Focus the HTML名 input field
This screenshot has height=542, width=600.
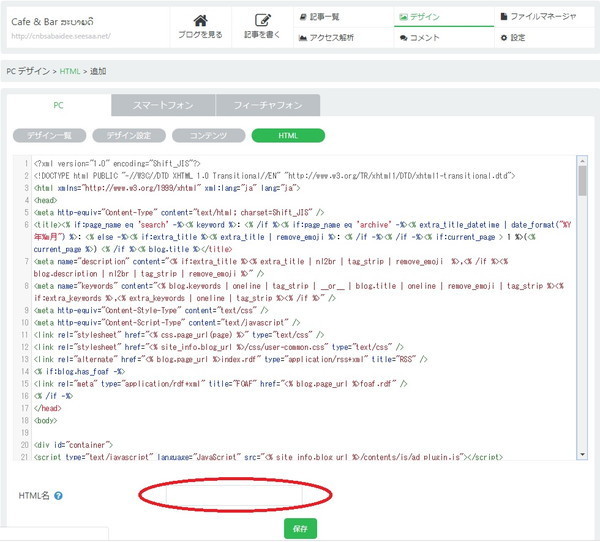[234, 495]
